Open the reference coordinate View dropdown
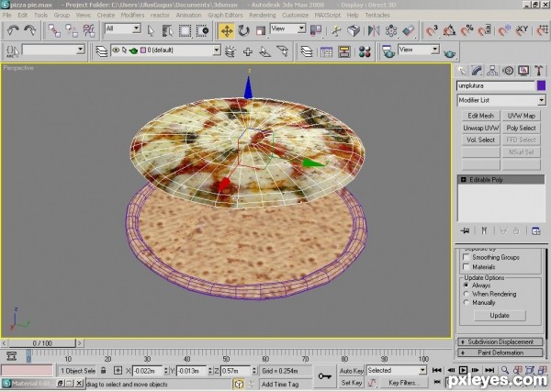 [287, 28]
